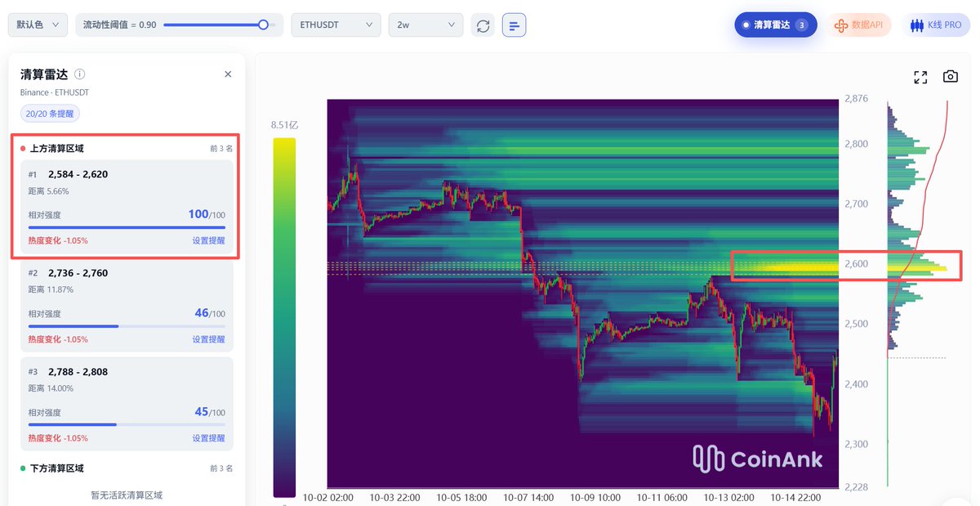Toggle the liquidation list panel icon

pyautogui.click(x=514, y=25)
